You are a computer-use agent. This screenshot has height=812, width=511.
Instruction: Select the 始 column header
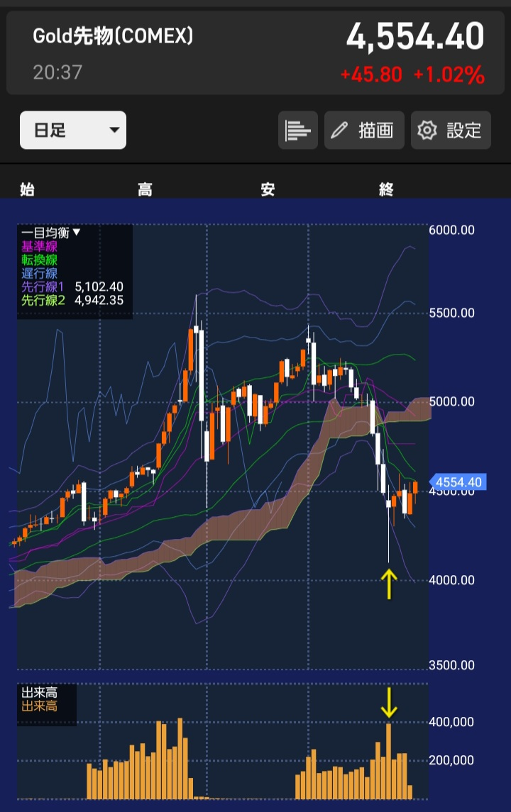(x=27, y=189)
